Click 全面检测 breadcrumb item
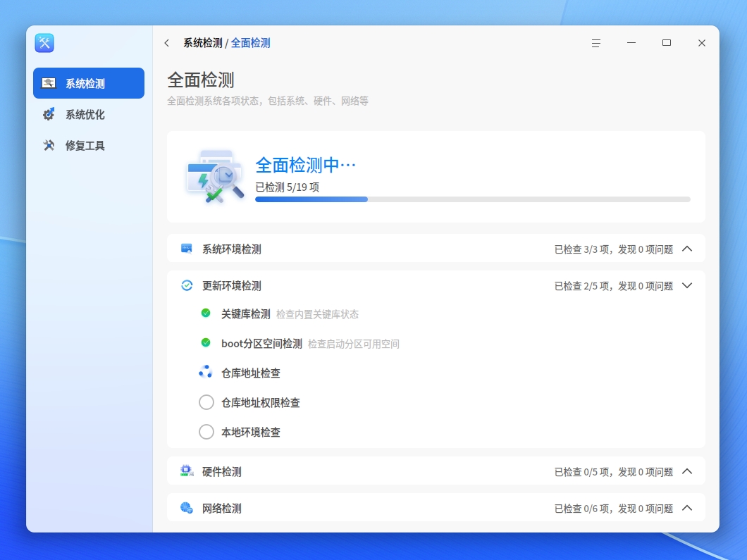The width and height of the screenshot is (747, 560). tap(251, 44)
